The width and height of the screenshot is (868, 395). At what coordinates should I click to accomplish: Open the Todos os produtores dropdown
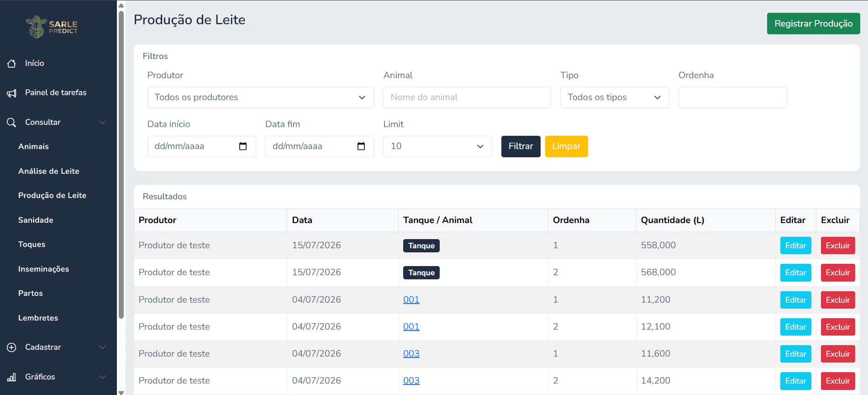point(260,97)
